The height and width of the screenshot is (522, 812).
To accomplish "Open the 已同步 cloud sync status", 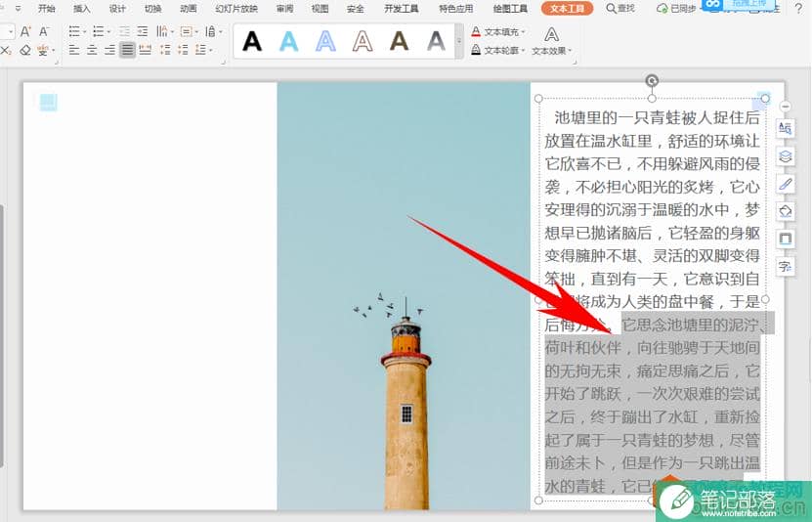I will click(676, 9).
